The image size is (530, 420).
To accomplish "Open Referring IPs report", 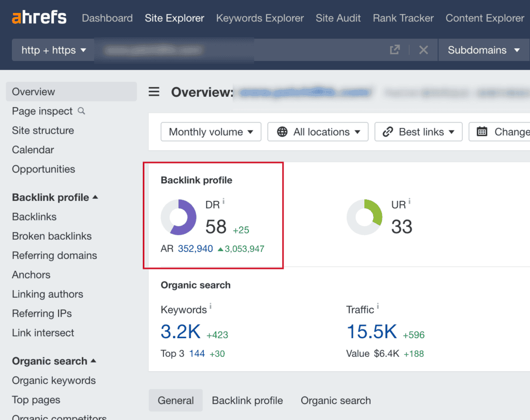I will (x=42, y=313).
